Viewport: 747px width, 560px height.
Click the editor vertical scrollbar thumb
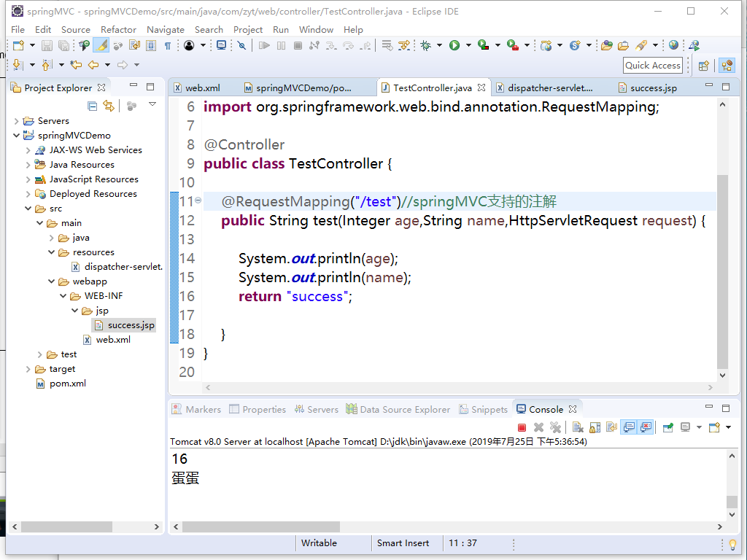click(722, 270)
